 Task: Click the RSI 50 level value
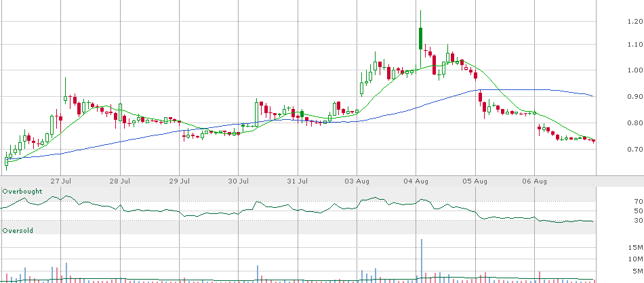click(638, 211)
